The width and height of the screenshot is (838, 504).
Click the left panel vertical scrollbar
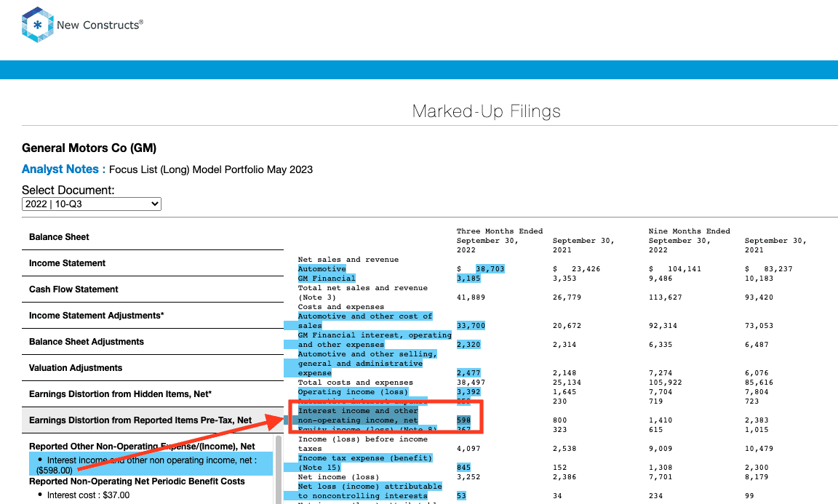click(x=279, y=469)
